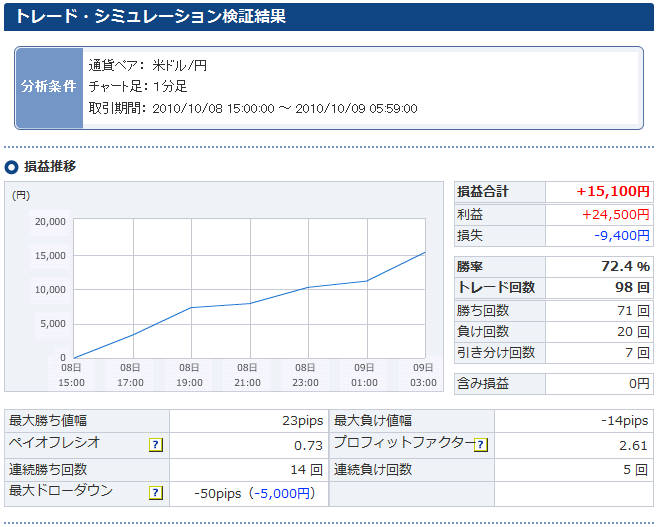Click the トレード・シミュレーション検証結果 title bar
Image resolution: width=658 pixels, height=527 pixels.
[328, 16]
